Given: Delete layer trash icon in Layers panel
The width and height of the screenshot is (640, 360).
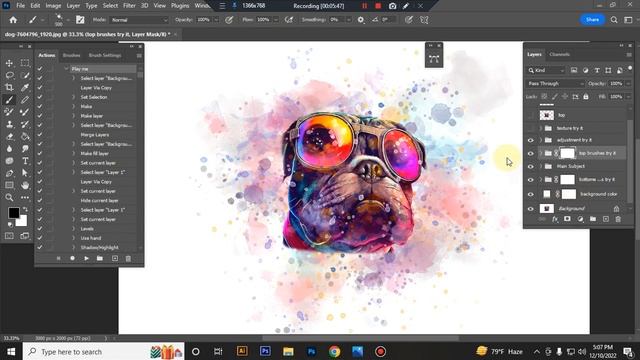Looking at the screenshot, I should click(x=618, y=219).
